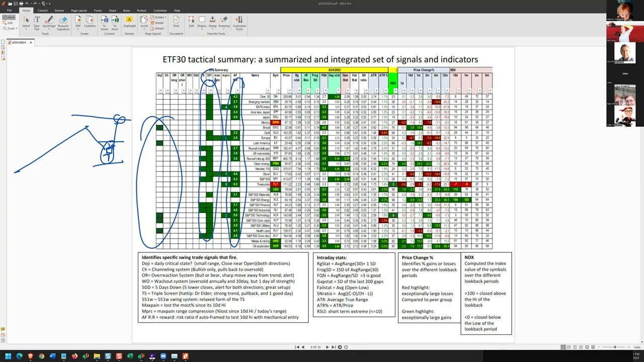Switch to the Erase ribbon tab
Image resolution: width=644 pixels, height=362 pixels.
[x=126, y=10]
